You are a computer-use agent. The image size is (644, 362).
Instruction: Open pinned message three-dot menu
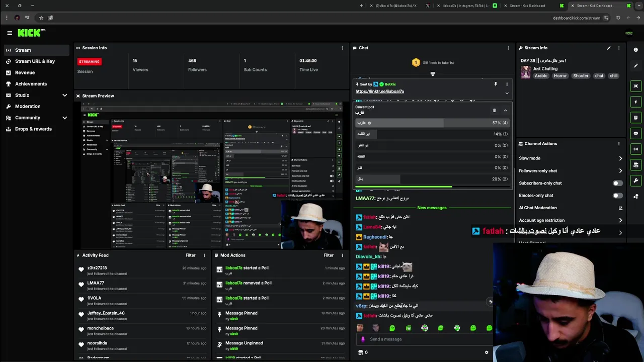[507, 84]
